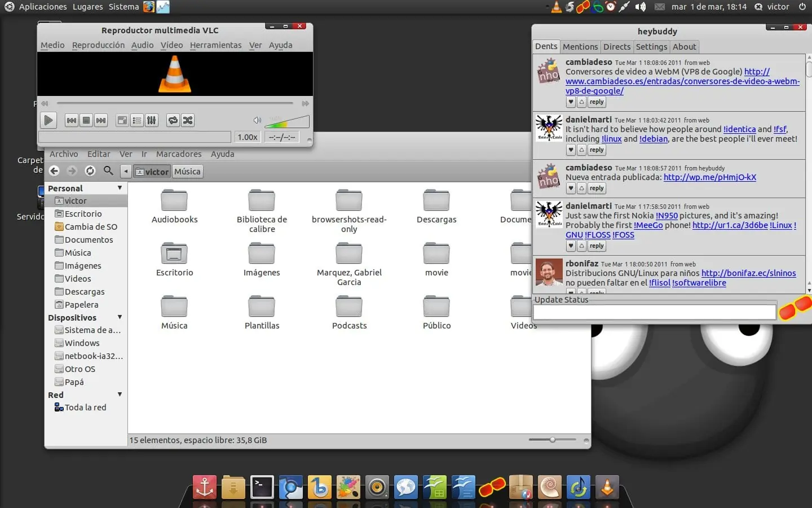812x508 pixels.
Task: Adjust the VLC volume slider
Action: [287, 121]
